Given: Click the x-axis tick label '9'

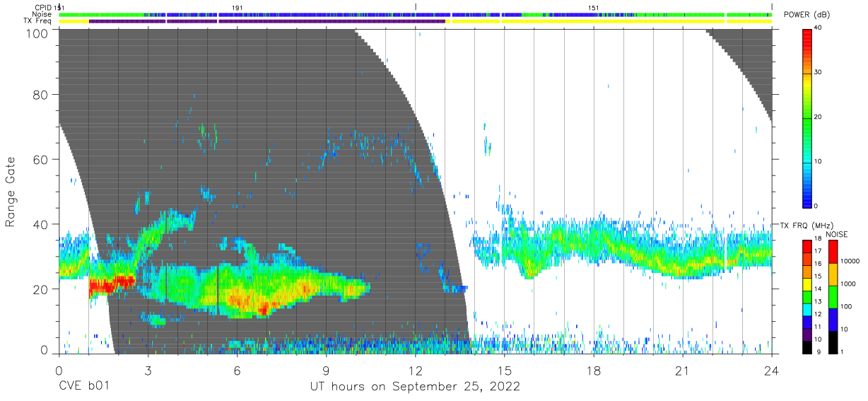Looking at the screenshot, I should coord(326,371).
